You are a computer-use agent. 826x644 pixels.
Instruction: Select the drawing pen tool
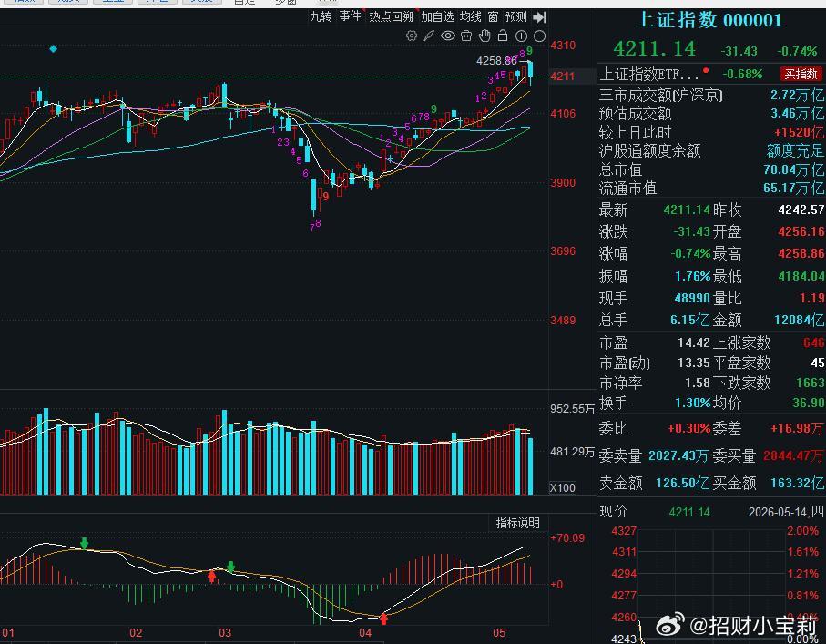(429, 36)
